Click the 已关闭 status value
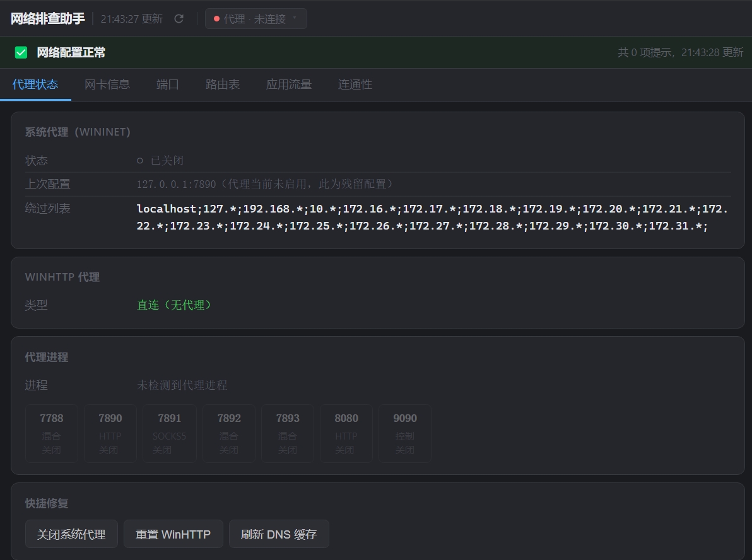 coord(167,160)
